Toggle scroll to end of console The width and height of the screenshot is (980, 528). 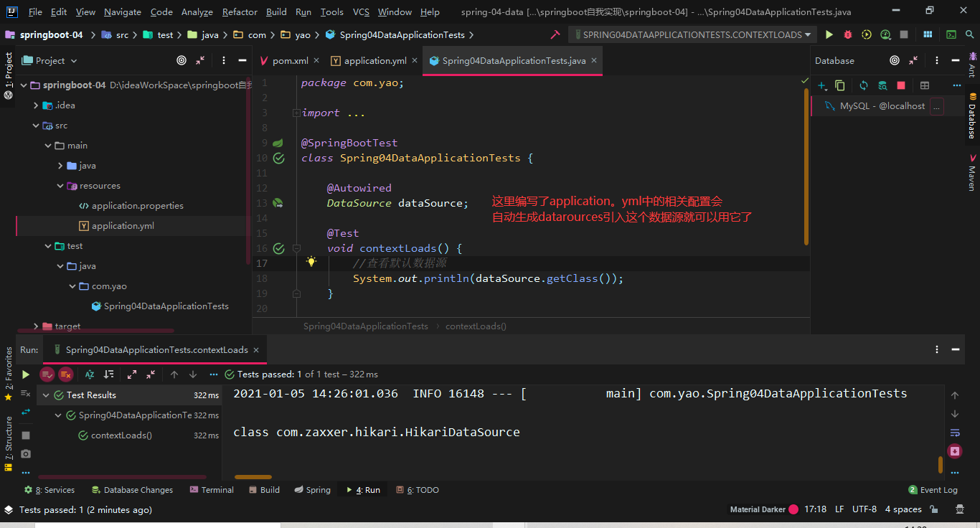point(955,451)
